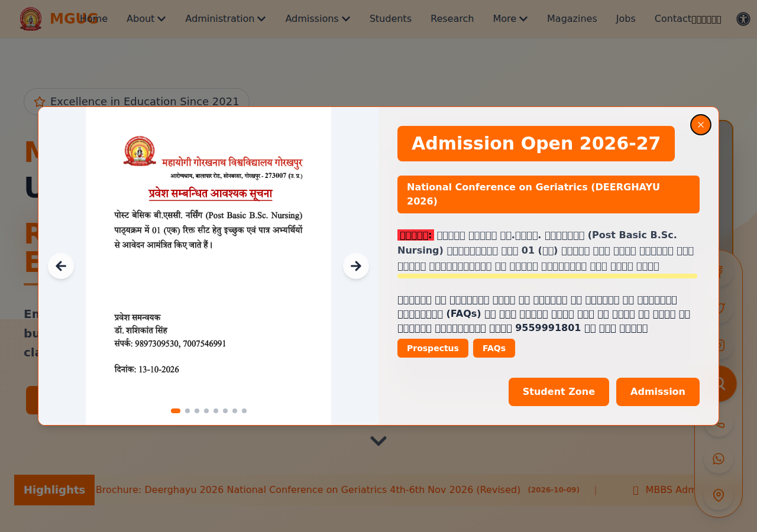Click the Prospectus button

tap(433, 348)
